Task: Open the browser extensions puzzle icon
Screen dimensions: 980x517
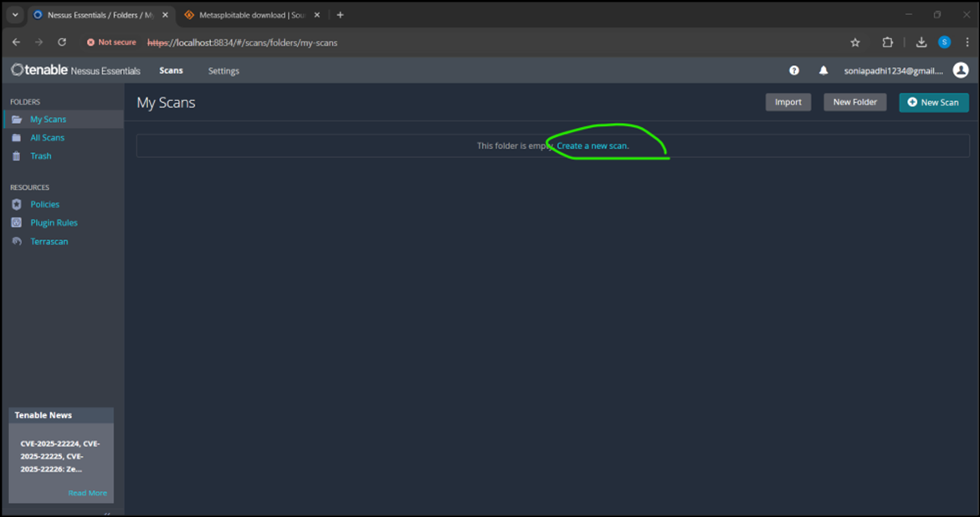Action: (x=887, y=43)
